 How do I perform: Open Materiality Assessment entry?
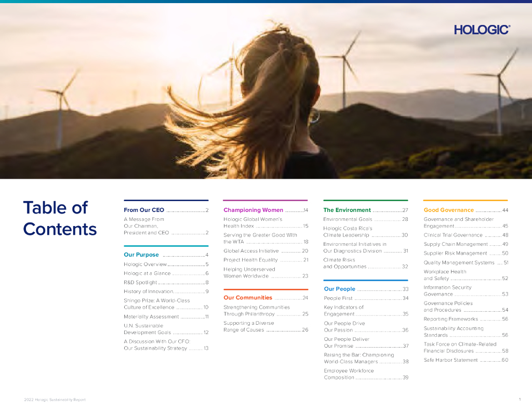[166, 316]
